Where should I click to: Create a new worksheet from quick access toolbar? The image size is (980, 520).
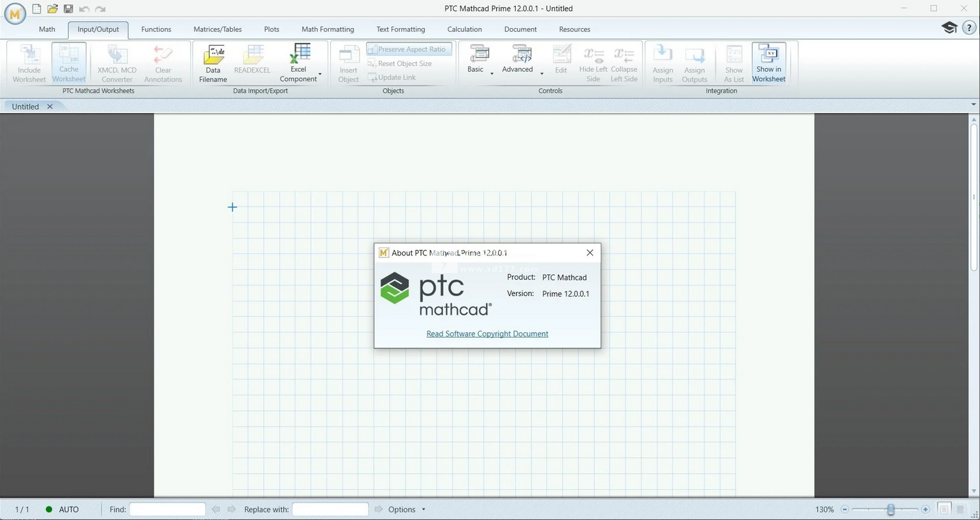37,9
